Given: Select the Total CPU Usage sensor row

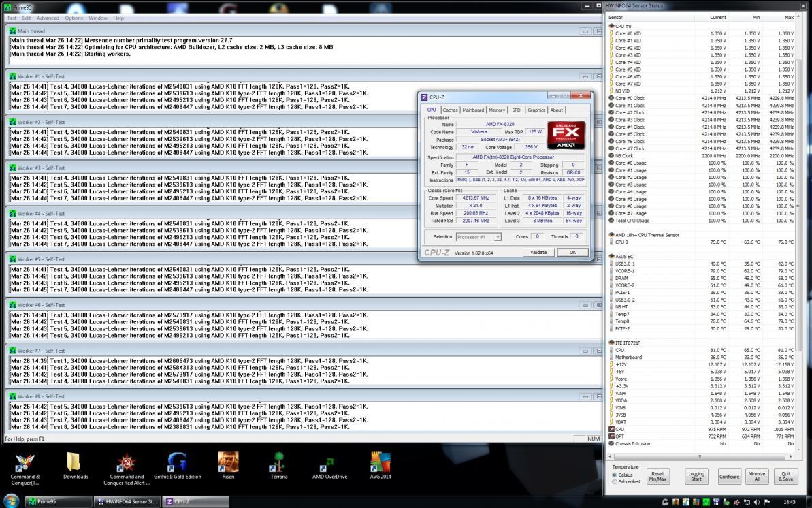Looking at the screenshot, I should coord(701,221).
